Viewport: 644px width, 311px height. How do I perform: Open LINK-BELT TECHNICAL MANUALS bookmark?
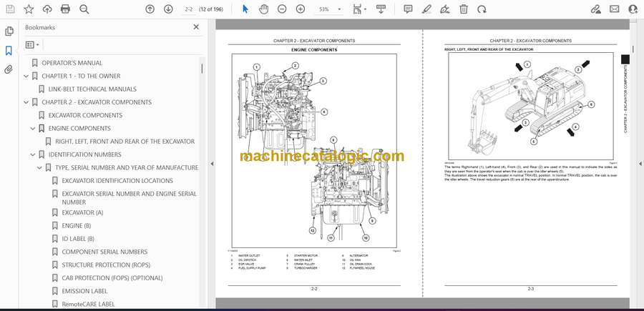point(92,89)
